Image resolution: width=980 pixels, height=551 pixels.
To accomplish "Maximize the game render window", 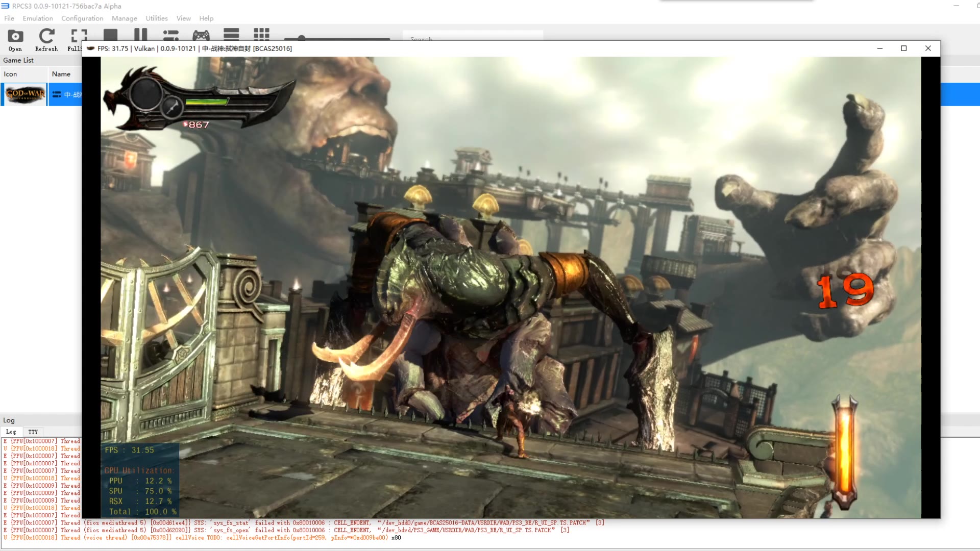I will click(x=903, y=48).
